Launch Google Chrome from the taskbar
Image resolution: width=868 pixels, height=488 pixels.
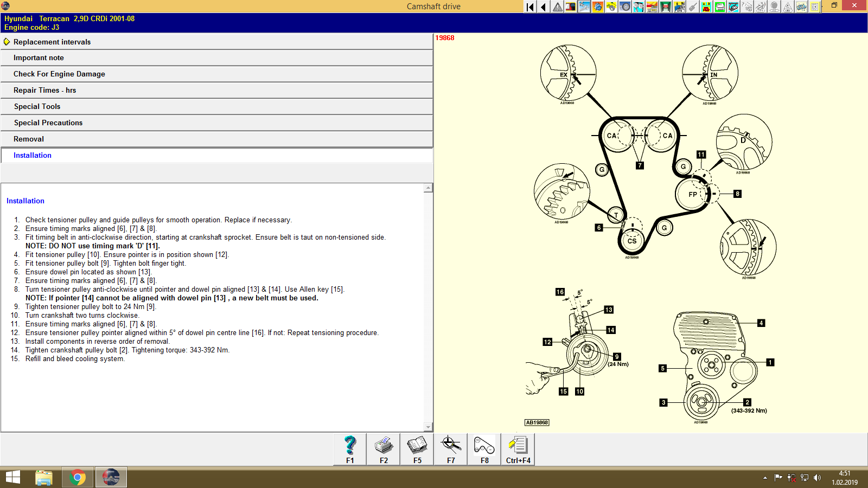[x=77, y=477]
